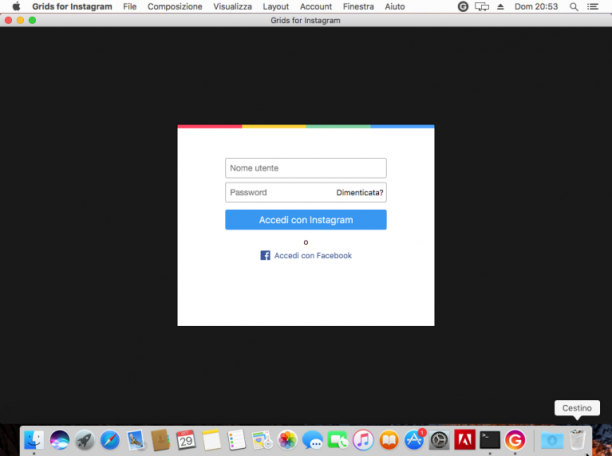Viewport: 612px width, 456px height.
Task: Click the eject icon in menu bar
Action: [500, 6]
